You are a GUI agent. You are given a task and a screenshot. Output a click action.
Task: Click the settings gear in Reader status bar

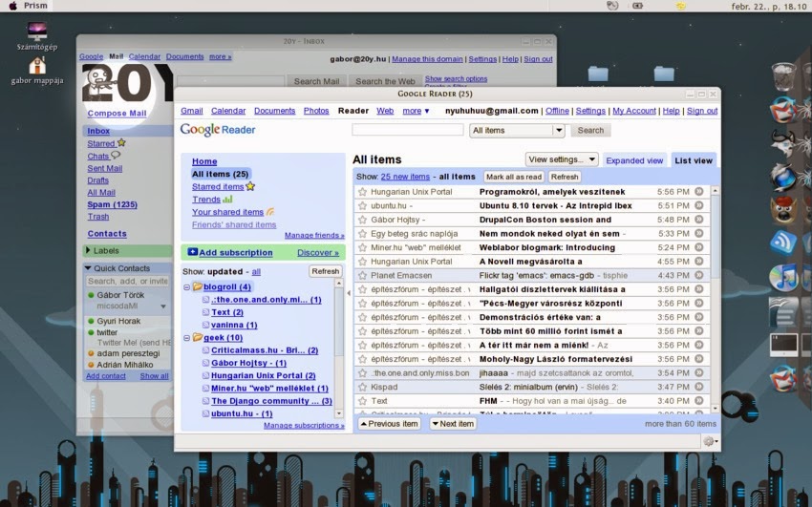[x=710, y=441]
